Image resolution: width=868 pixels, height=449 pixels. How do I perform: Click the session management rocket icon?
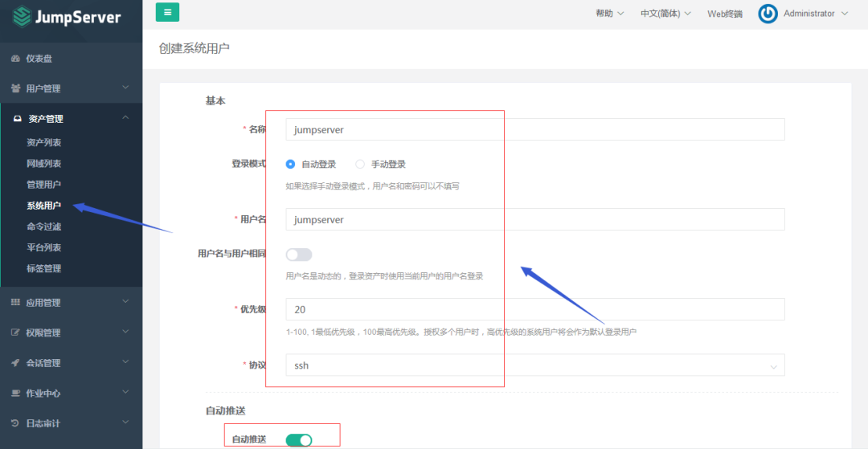pos(15,363)
